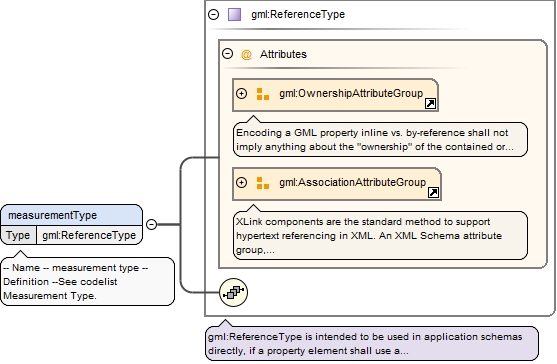Screen dimensions: 557x364
Task: Select gml:ReferenceType type value cell
Action: (89, 235)
